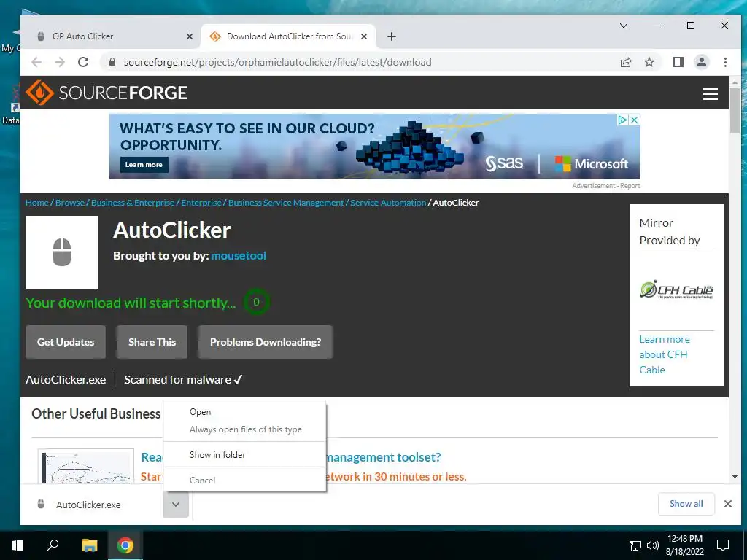This screenshot has height=560, width=747.
Task: Click the Share This button
Action: pos(152,342)
